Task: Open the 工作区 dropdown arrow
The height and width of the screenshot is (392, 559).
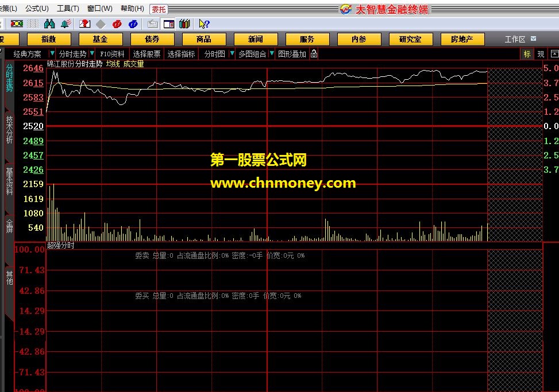Action: pos(533,38)
